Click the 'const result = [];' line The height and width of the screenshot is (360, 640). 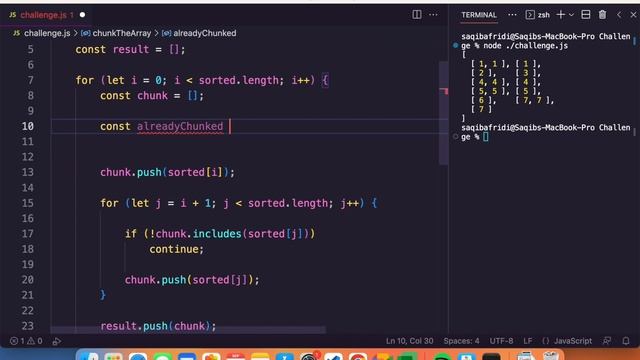[130, 50]
